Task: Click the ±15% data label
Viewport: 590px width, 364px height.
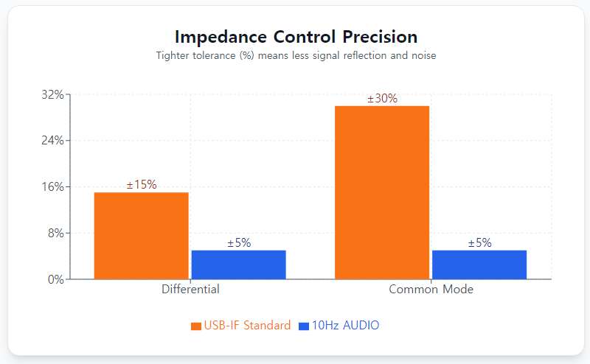Action: [x=142, y=184]
